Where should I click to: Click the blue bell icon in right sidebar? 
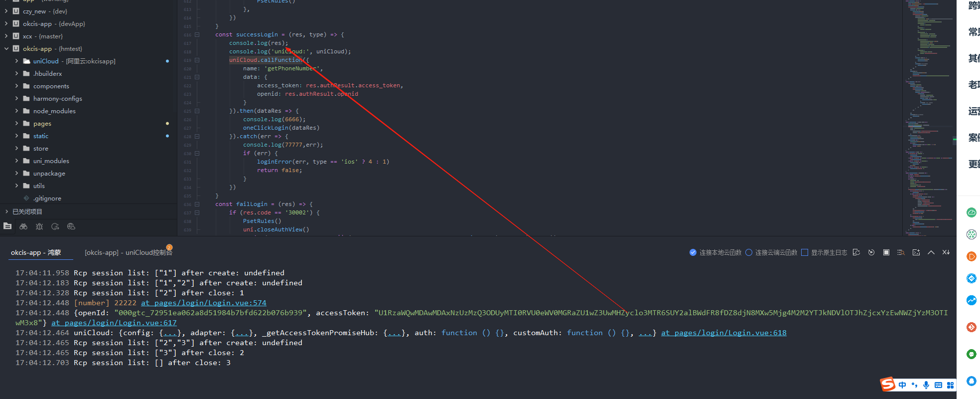(972, 381)
